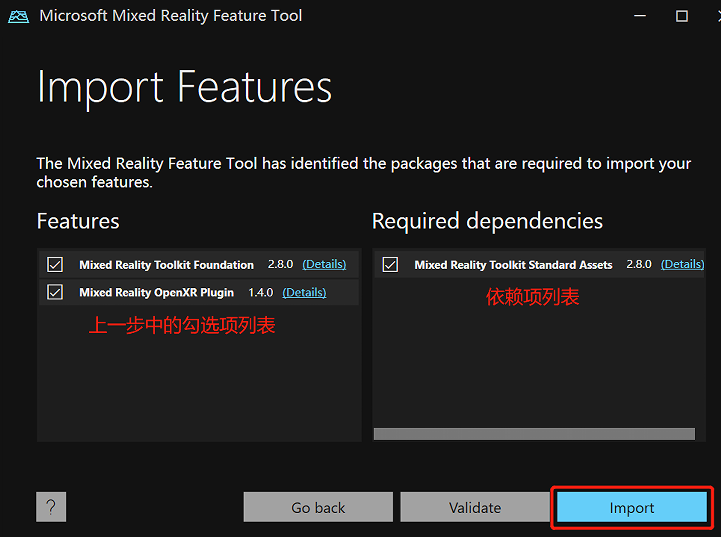Select the Mixed Reality OpenXR Plugin name text

pos(156,293)
